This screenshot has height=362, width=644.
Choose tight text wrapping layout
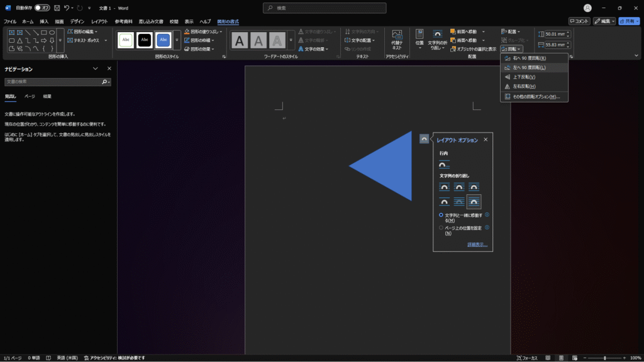[458, 187]
